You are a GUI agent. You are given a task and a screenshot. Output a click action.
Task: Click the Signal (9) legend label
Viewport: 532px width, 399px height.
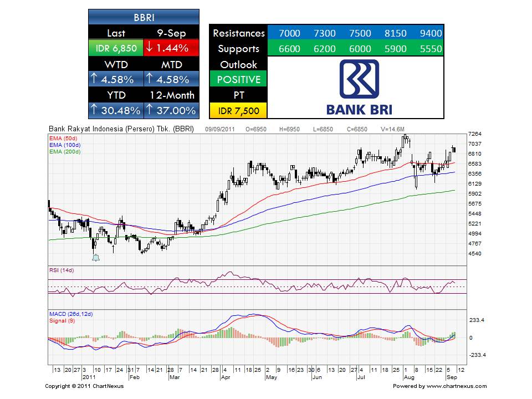[62, 321]
